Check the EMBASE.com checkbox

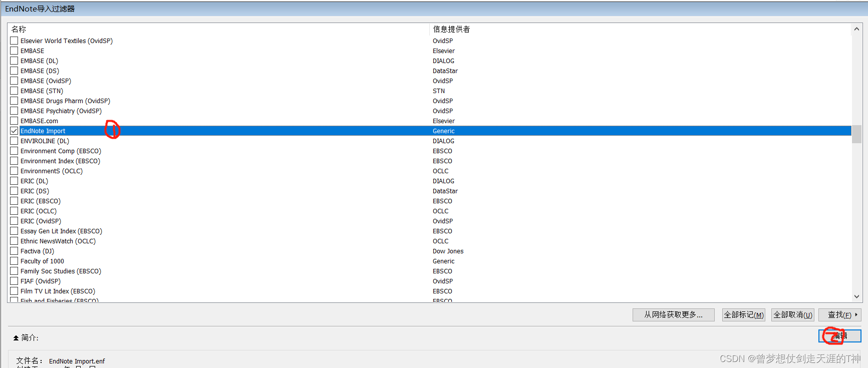[x=14, y=121]
